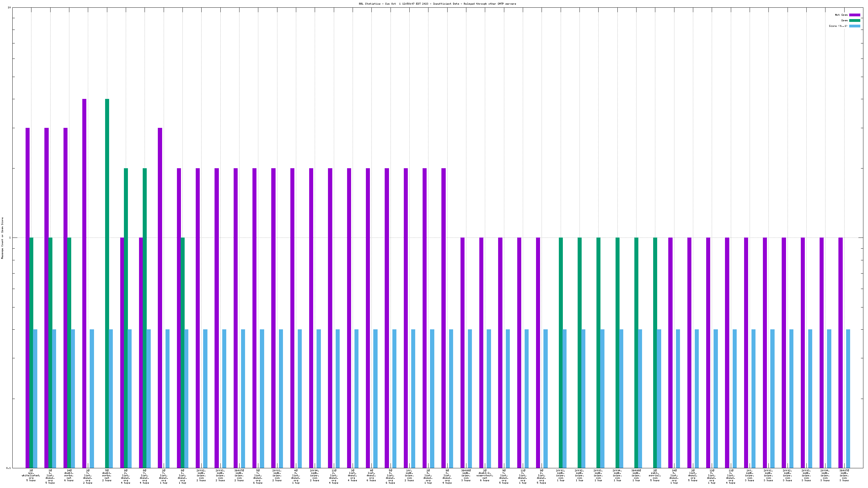
Task: Click the purple Not Spam legend swatch
Action: point(854,15)
